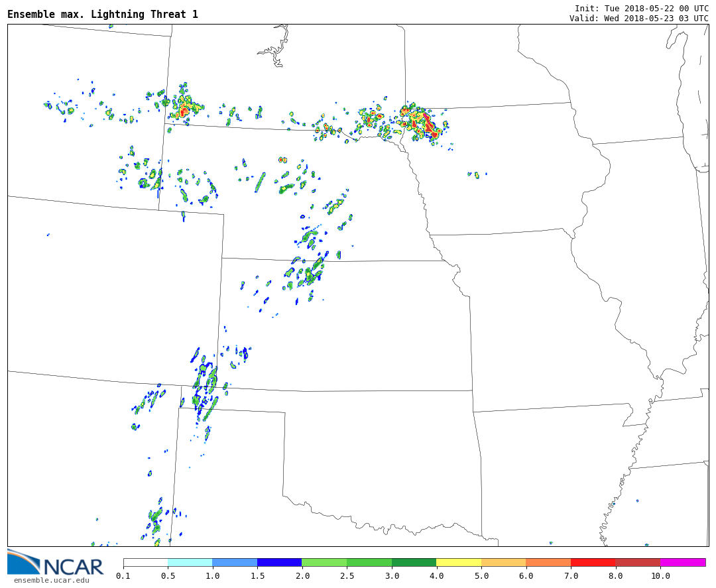The height and width of the screenshot is (588, 716).
Task: Select the dark blue 1.5–2.0 legend swatch
Action: (x=279, y=562)
